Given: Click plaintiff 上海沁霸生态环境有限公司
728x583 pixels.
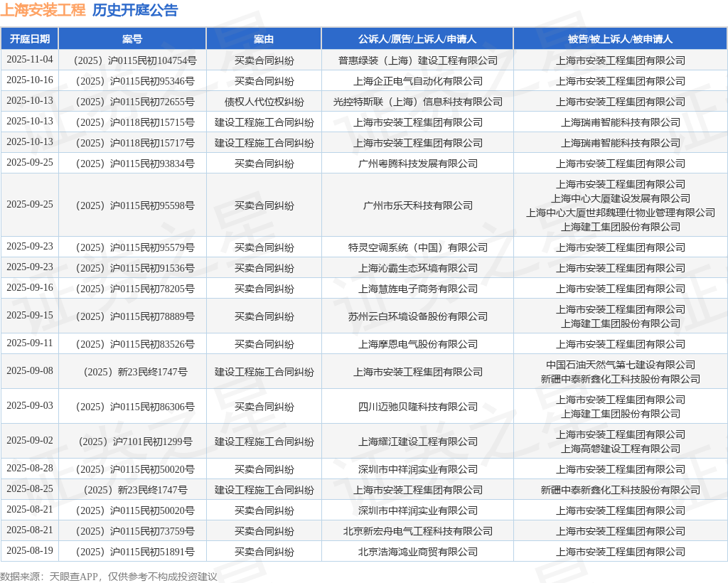Looking at the screenshot, I should 418,268.
